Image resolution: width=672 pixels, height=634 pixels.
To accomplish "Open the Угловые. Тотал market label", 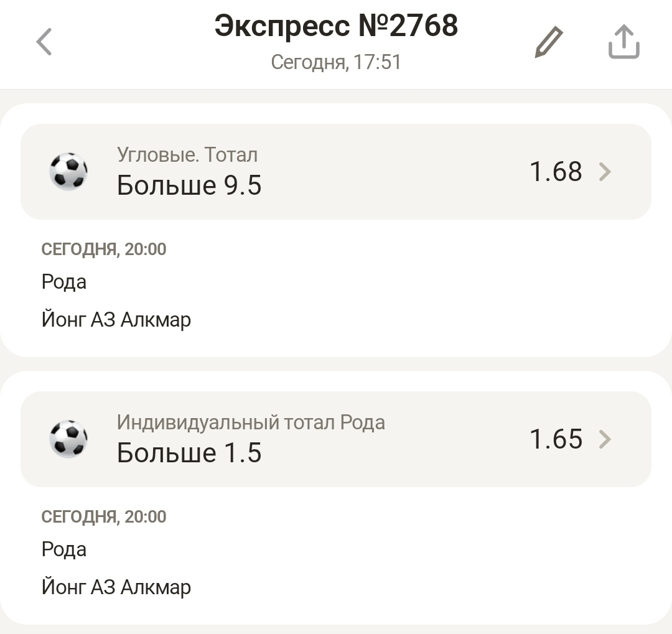I will [x=187, y=155].
